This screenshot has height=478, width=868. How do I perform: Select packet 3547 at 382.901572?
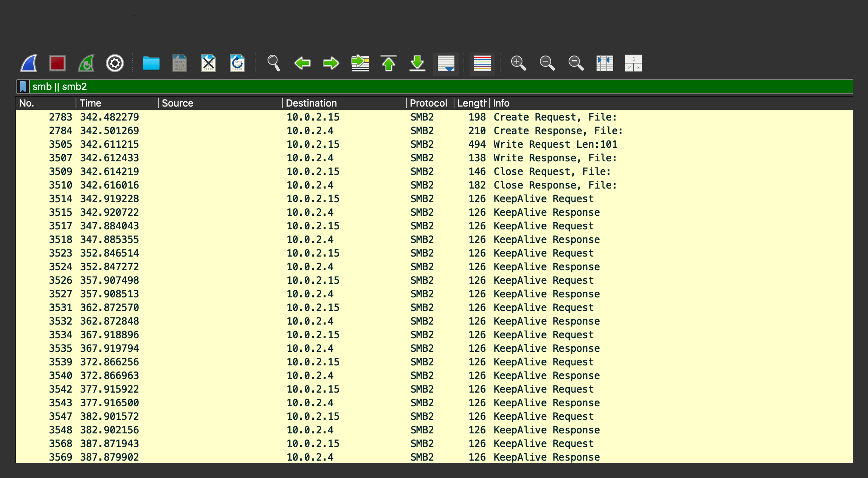tap(434, 416)
